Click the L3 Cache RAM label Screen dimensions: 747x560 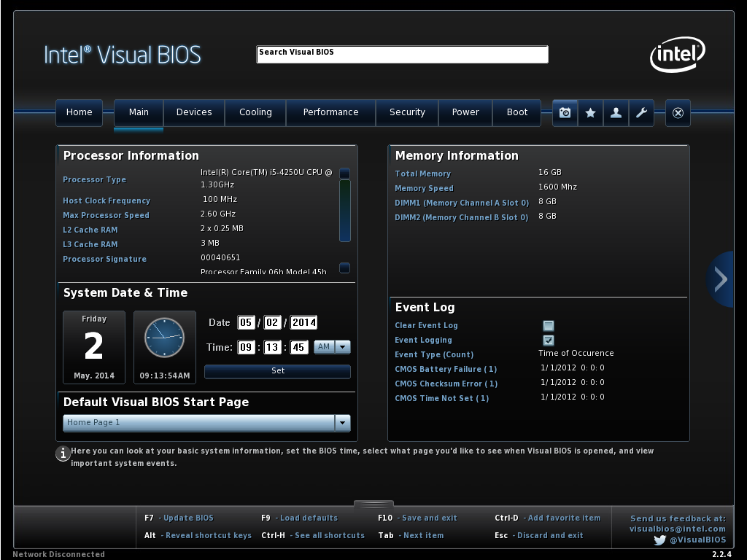(90, 244)
